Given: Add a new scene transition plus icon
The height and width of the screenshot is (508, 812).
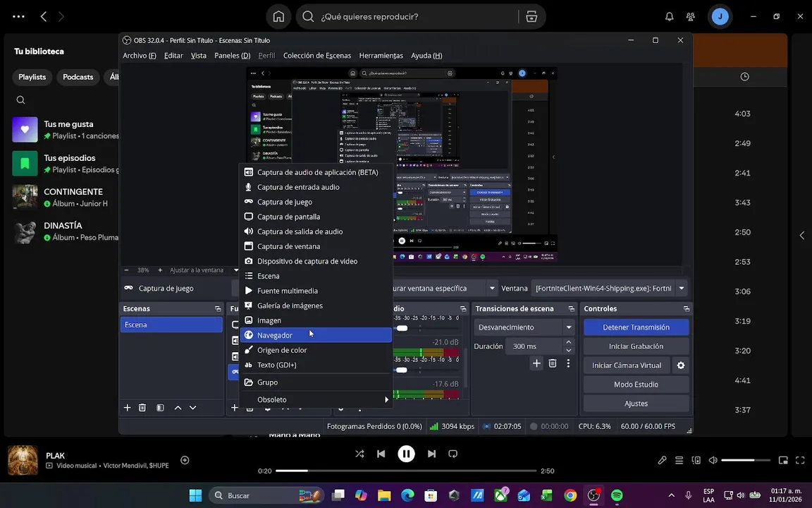Looking at the screenshot, I should (536, 363).
